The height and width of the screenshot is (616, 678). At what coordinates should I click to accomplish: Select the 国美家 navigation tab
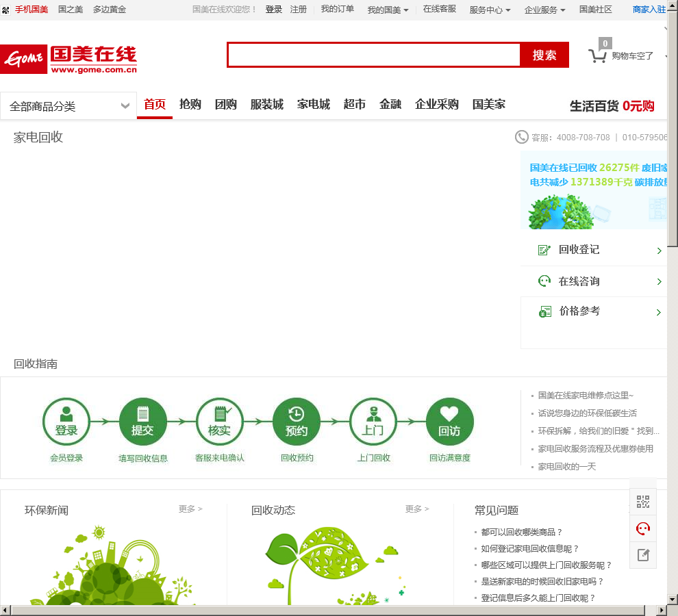click(x=488, y=105)
